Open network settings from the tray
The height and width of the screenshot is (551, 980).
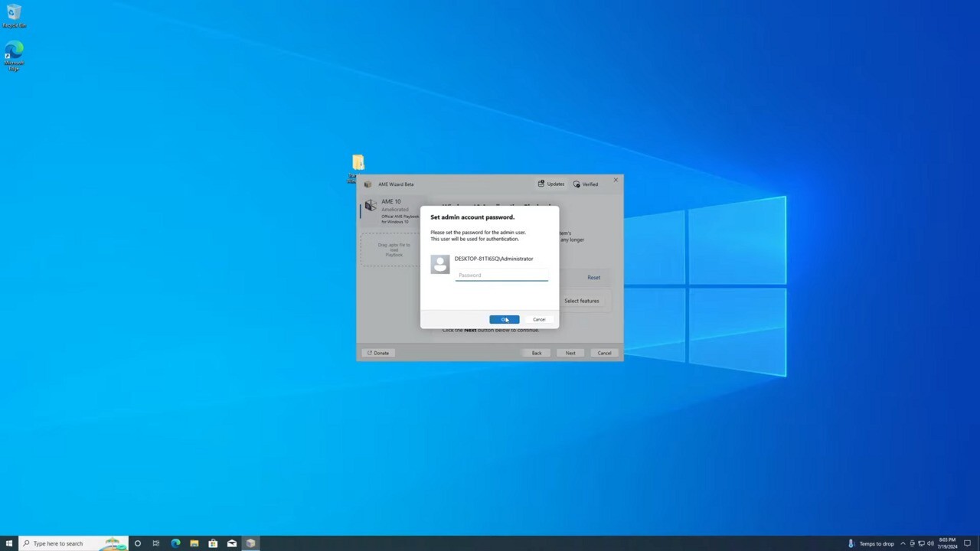921,543
